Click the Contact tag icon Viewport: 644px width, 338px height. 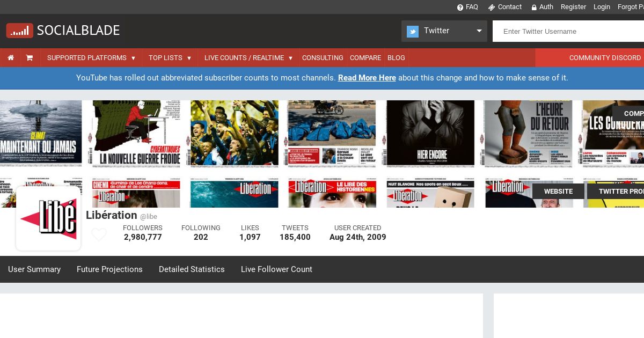pyautogui.click(x=492, y=8)
